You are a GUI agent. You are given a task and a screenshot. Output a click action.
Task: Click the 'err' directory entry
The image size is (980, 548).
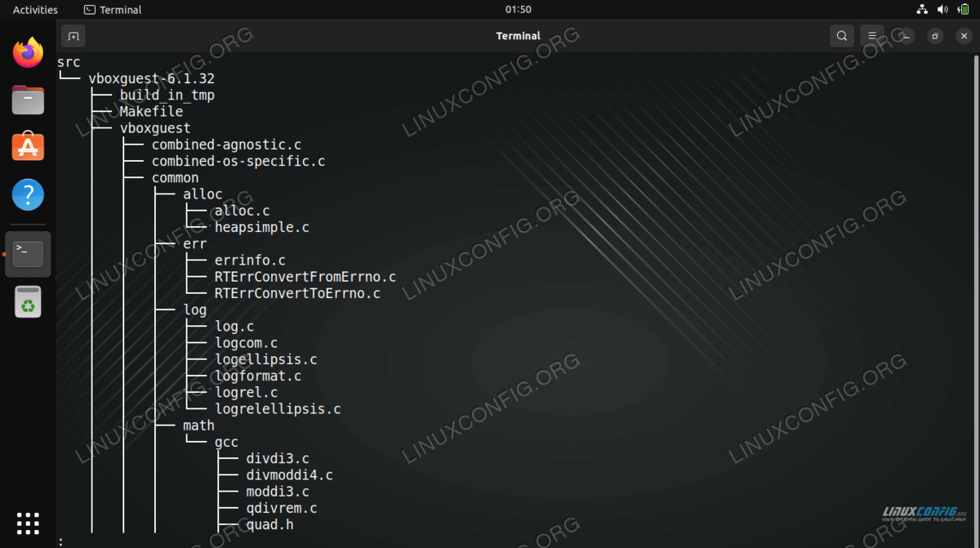(195, 244)
